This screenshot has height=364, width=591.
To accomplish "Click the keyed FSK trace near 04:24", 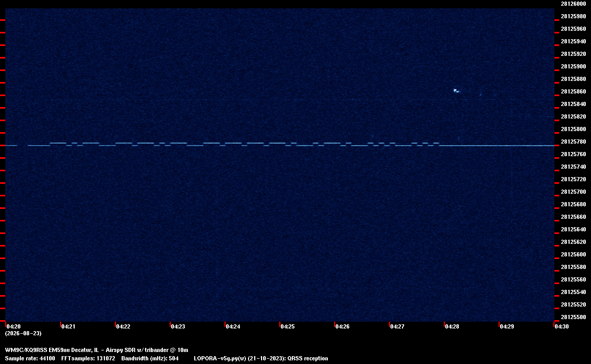I will point(233,143).
